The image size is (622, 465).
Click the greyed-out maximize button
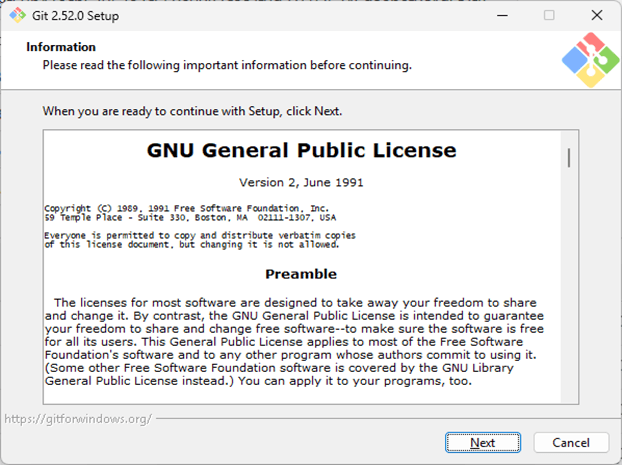(549, 15)
